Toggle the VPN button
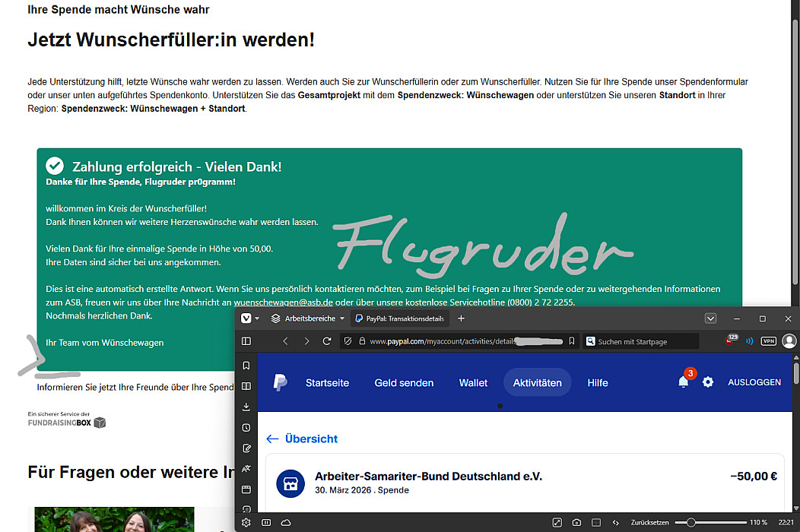This screenshot has height=532, width=800. [769, 341]
